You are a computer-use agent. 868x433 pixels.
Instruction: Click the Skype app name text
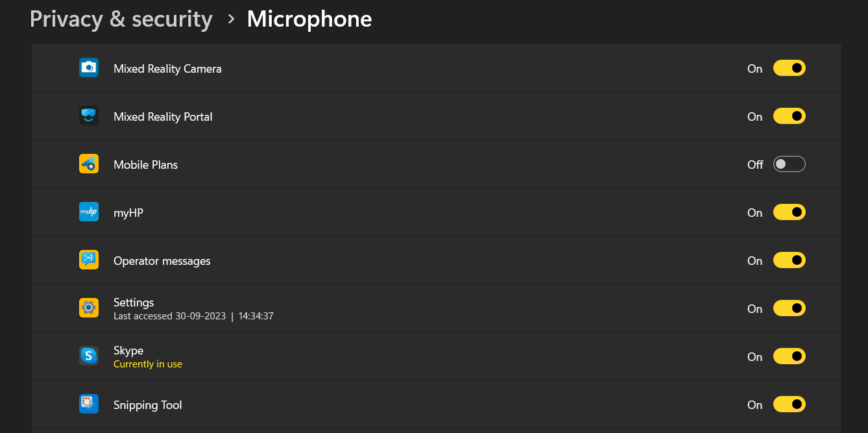point(128,350)
